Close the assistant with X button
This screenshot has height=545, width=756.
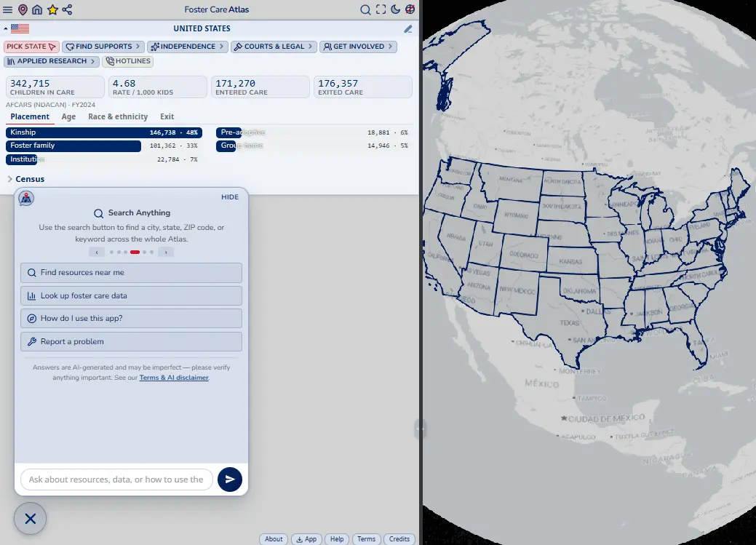(31, 519)
